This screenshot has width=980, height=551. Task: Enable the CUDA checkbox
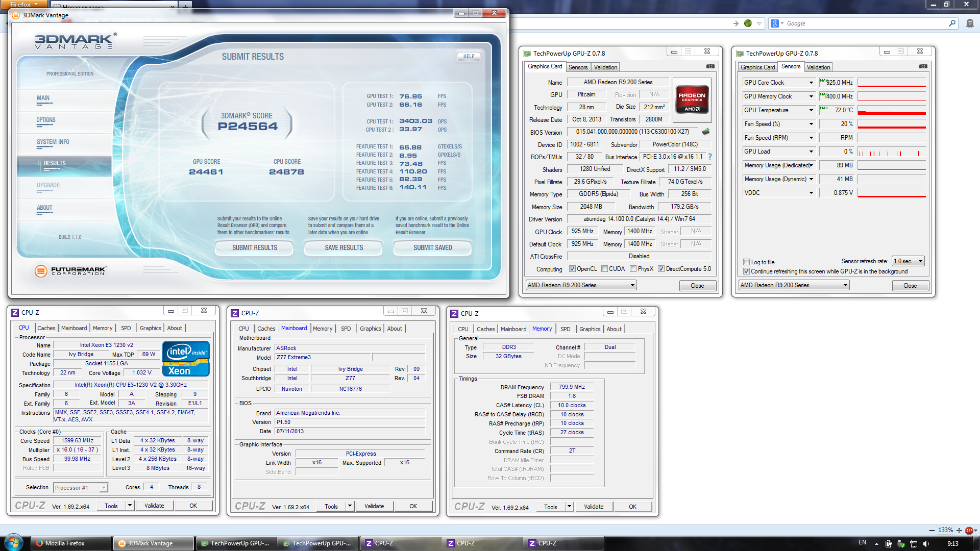tap(604, 269)
